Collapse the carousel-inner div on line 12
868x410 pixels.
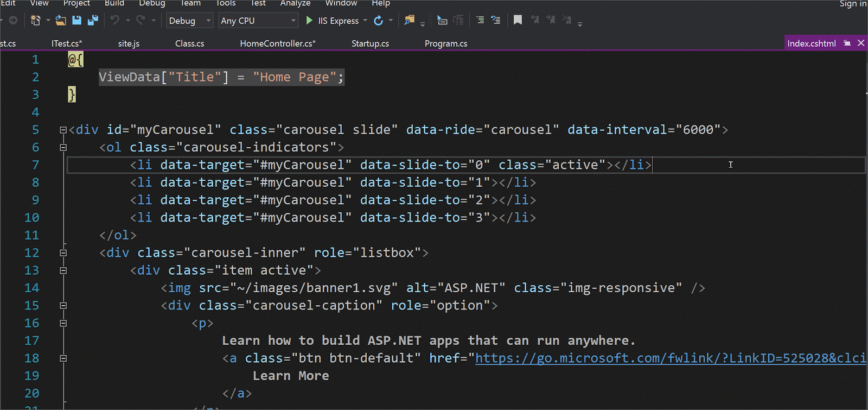(63, 253)
